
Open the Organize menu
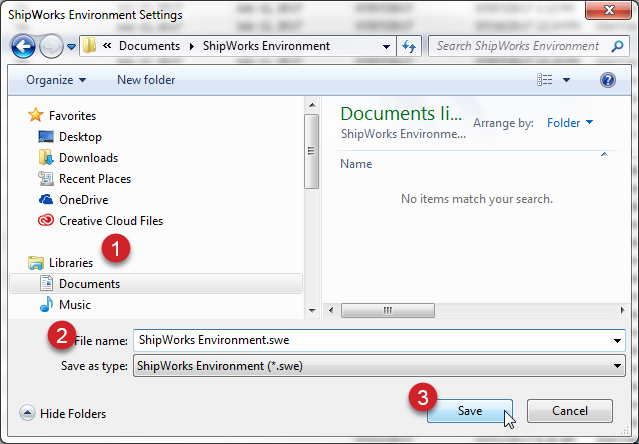[x=56, y=80]
